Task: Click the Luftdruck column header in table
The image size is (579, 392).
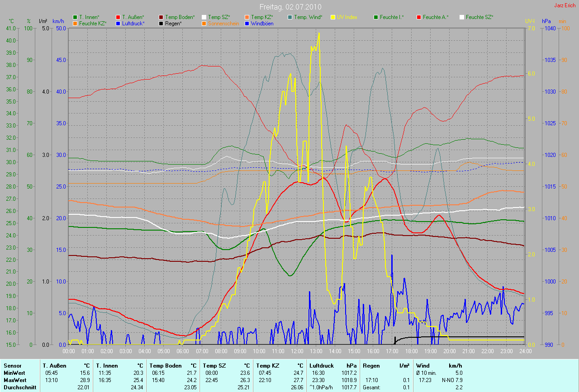Action: pyautogui.click(x=322, y=365)
